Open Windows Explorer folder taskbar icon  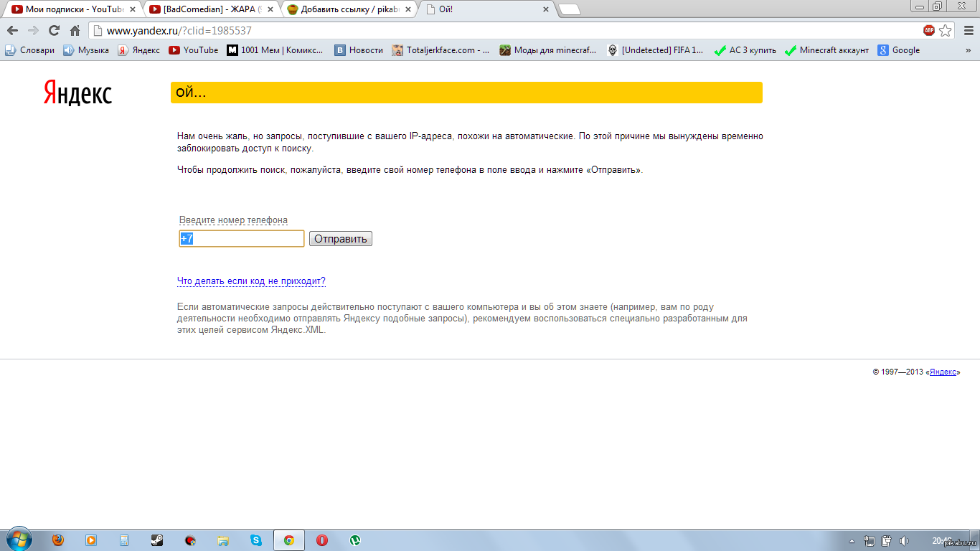(x=223, y=540)
